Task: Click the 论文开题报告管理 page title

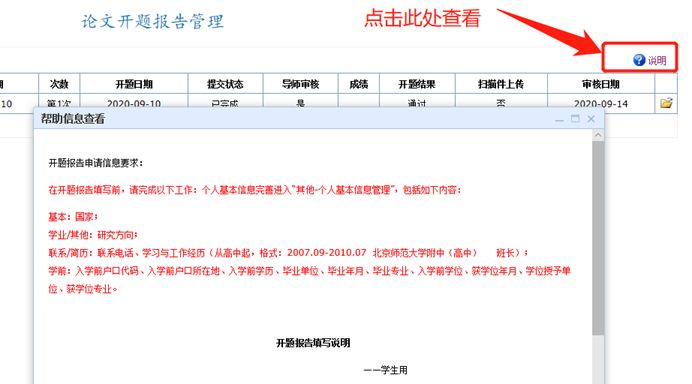Action: tap(153, 21)
